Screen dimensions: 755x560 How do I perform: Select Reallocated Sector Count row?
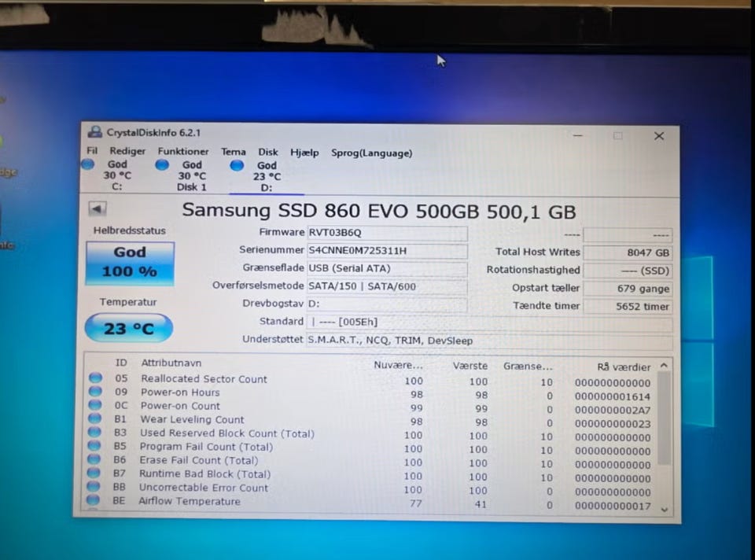tap(370, 381)
